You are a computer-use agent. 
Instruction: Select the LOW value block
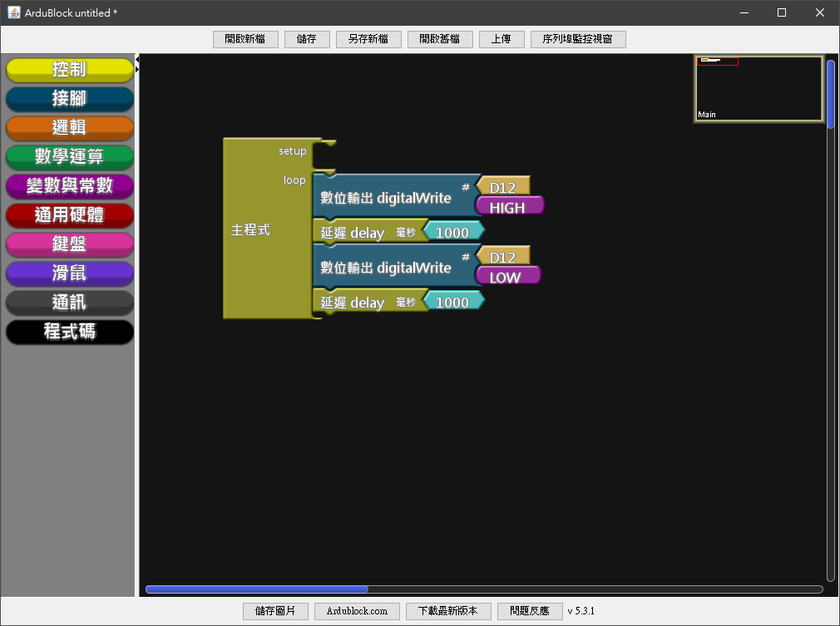506,278
